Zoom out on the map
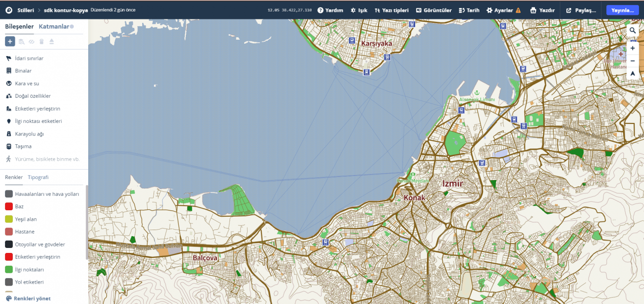Image resolution: width=644 pixels, height=304 pixels. [x=633, y=61]
